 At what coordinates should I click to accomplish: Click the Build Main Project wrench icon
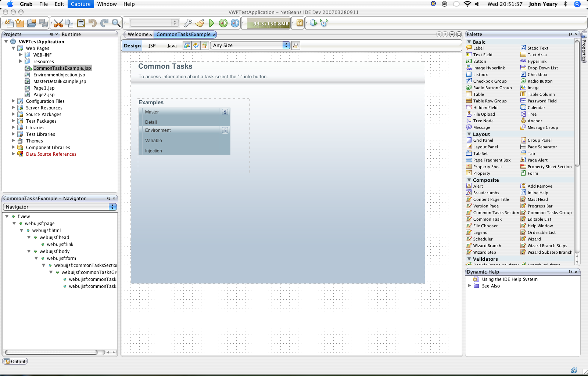188,23
